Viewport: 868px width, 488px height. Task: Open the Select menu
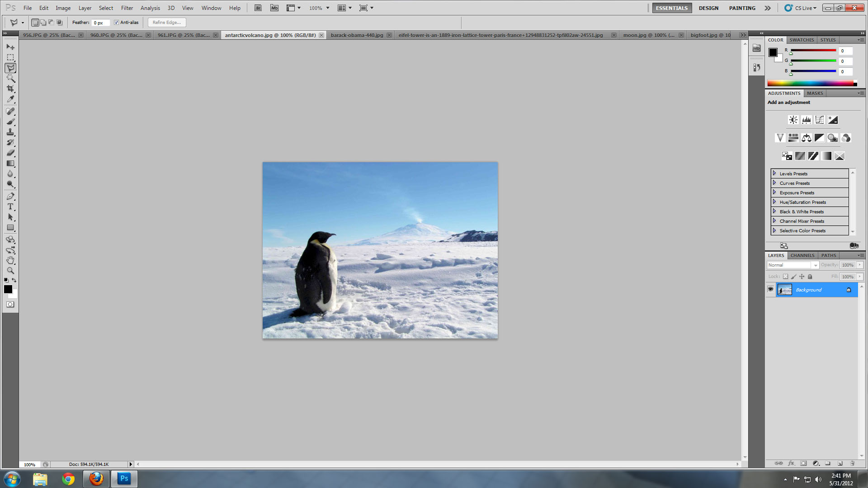click(106, 8)
